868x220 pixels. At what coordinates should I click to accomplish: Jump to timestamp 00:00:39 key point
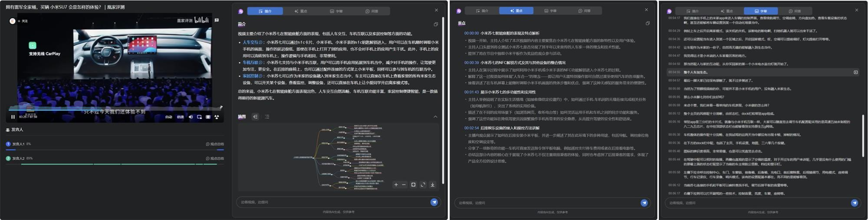coord(471,63)
